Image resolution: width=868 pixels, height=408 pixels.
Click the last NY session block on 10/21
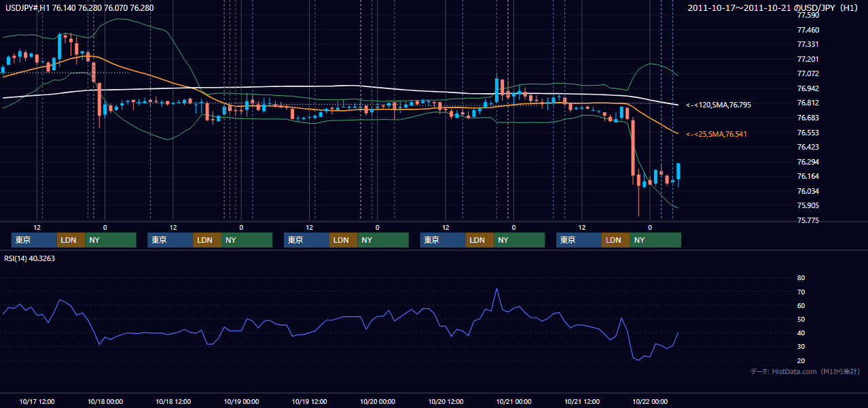point(655,240)
